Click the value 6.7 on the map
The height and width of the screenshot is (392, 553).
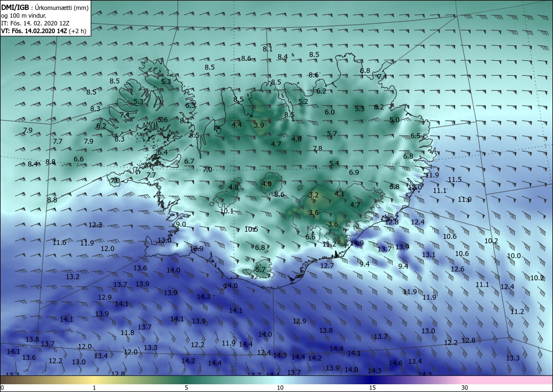[x=189, y=161]
